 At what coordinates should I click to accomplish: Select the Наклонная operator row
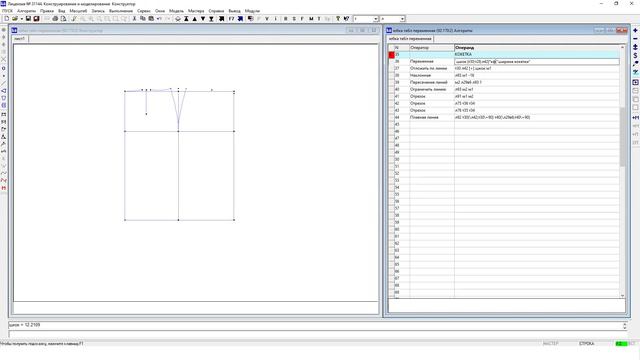point(504,76)
